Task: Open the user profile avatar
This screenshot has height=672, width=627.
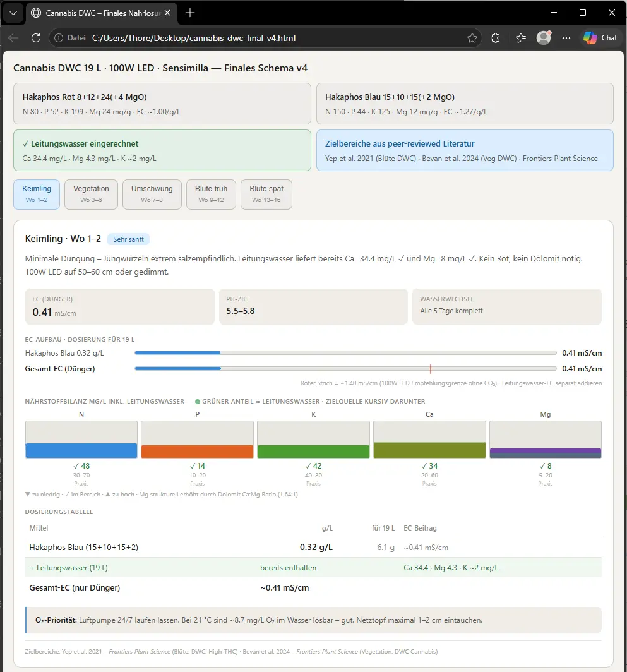Action: click(544, 38)
